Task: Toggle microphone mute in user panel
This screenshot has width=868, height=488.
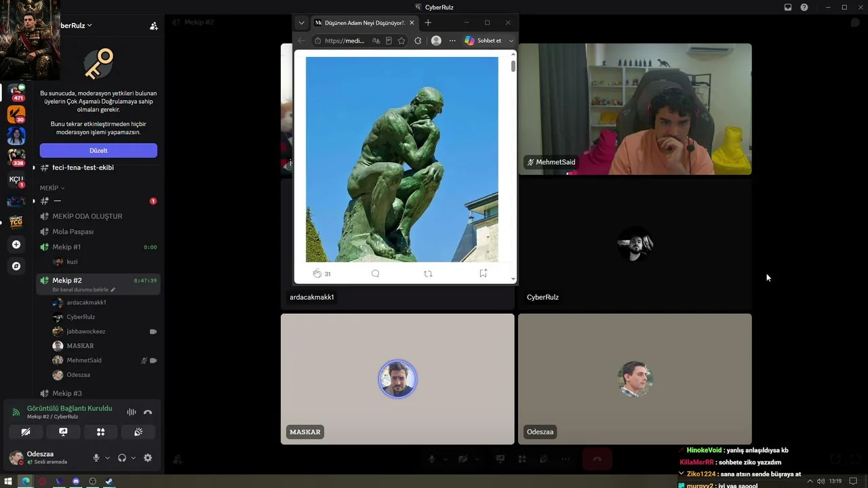Action: (96, 457)
